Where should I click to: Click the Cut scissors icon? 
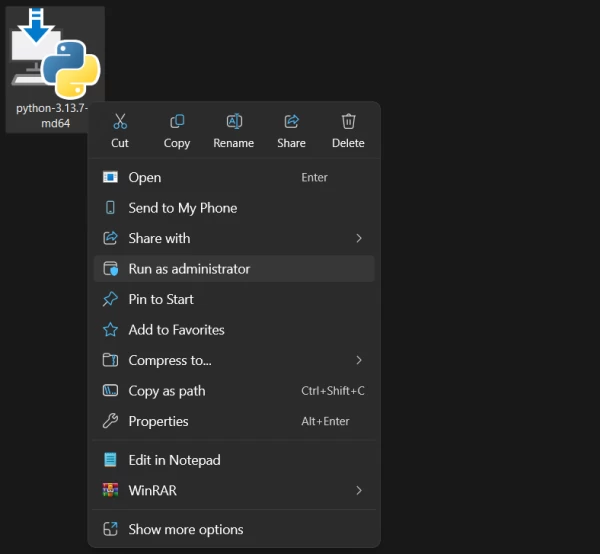pos(120,122)
